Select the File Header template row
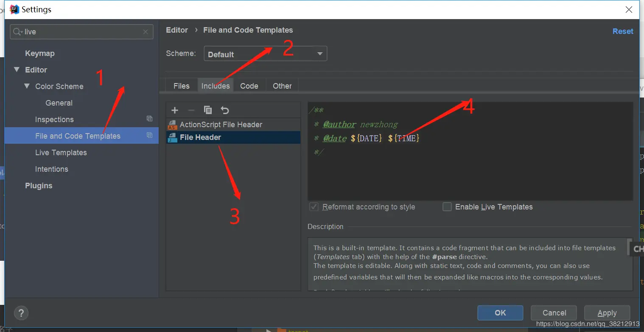Viewport: 644px width, 332px height. [x=233, y=137]
